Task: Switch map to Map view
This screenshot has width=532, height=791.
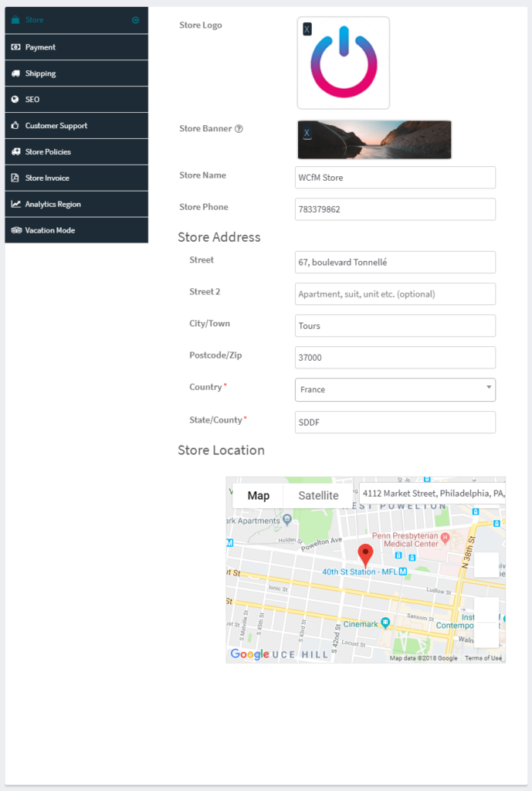Action: point(258,495)
